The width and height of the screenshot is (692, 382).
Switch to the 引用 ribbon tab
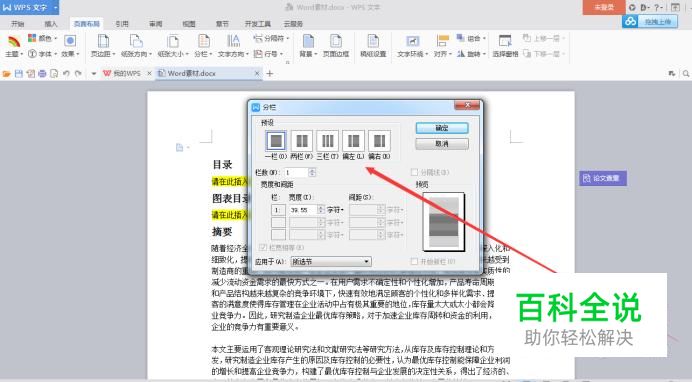(122, 24)
